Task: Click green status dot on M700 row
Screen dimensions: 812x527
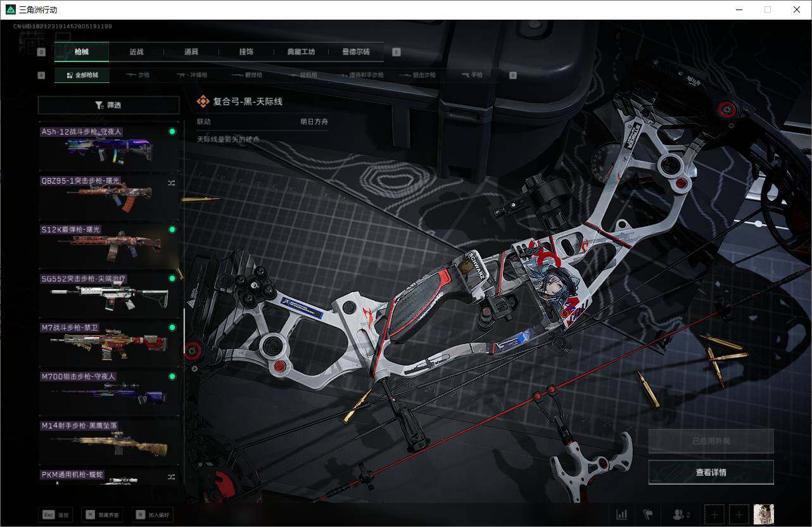Action: click(172, 376)
